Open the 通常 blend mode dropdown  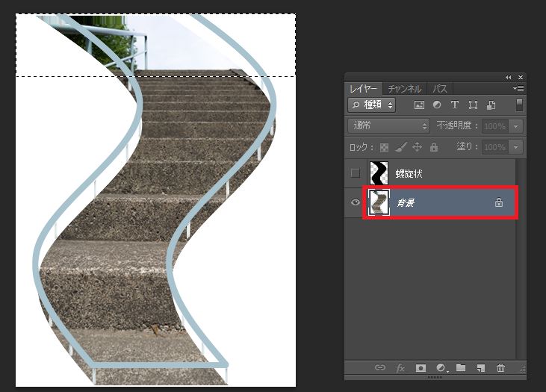point(389,126)
